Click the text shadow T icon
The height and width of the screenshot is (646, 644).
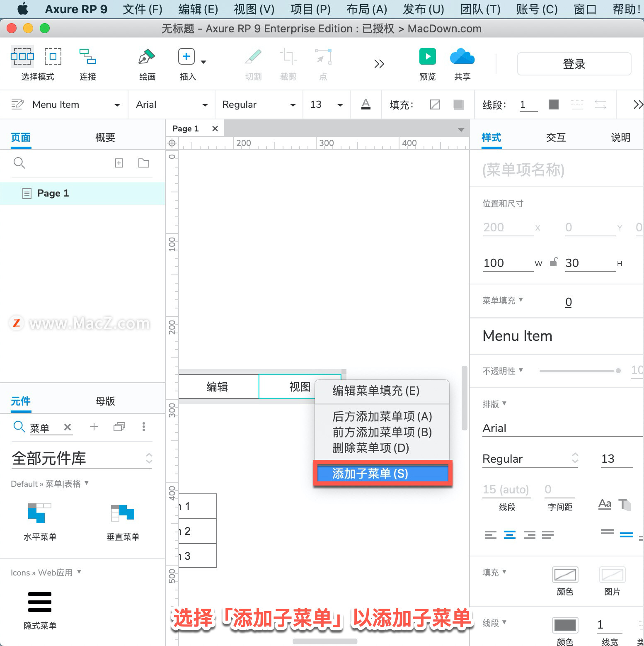click(x=624, y=504)
